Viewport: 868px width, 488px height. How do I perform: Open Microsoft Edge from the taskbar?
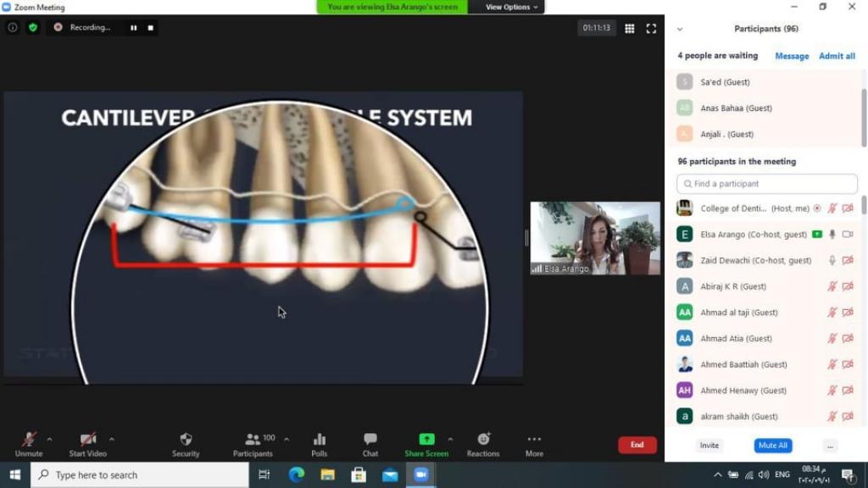(x=296, y=474)
